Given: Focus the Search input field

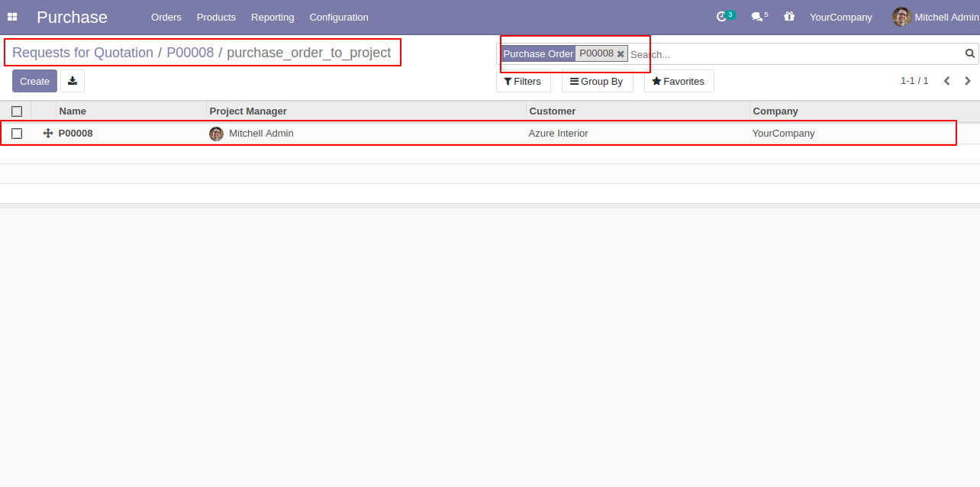Looking at the screenshot, I should (x=795, y=54).
